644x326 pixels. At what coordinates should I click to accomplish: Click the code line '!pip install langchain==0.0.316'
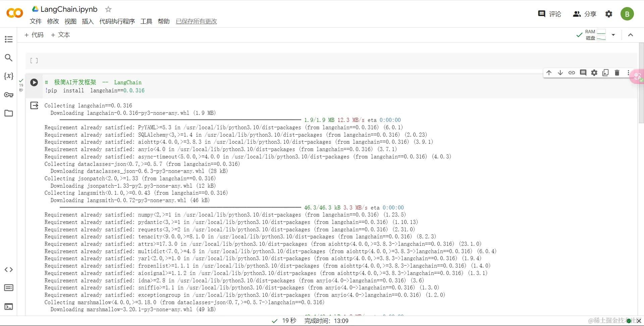click(95, 91)
